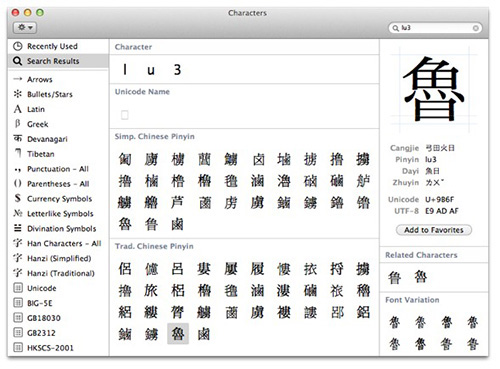Click the letter u in Character results
This screenshot has height=369, width=500.
point(151,70)
